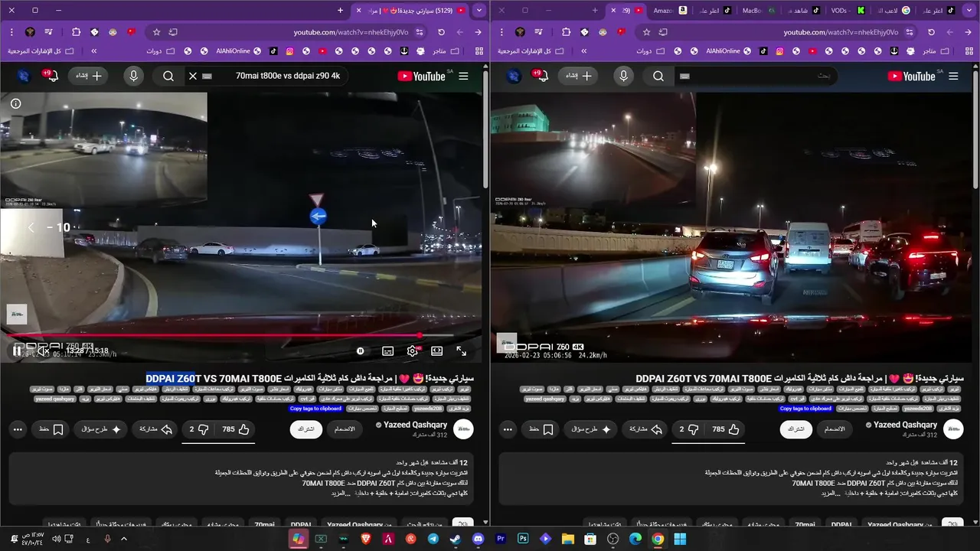Click the Join membership button in right window
Viewport: 980px width, 551px height.
pyautogui.click(x=834, y=429)
